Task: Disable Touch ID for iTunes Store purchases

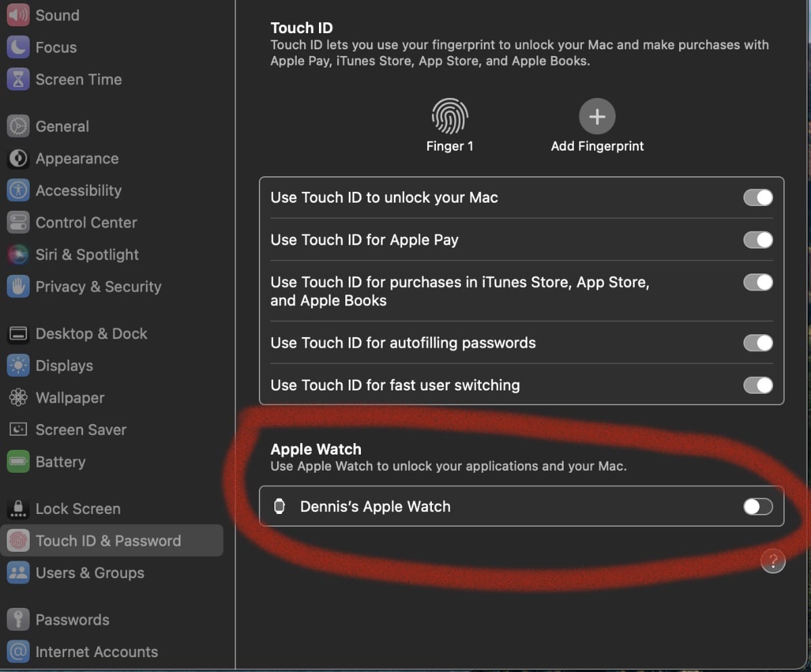Action: (x=758, y=282)
